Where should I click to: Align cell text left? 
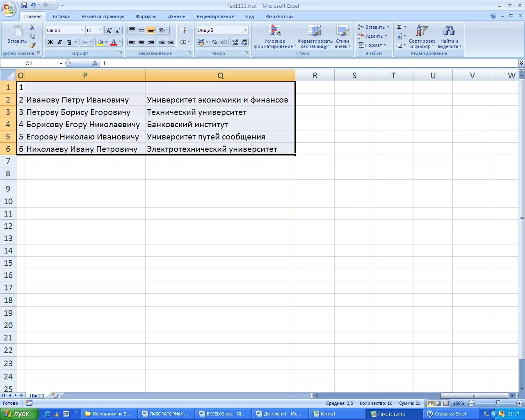tap(132, 42)
